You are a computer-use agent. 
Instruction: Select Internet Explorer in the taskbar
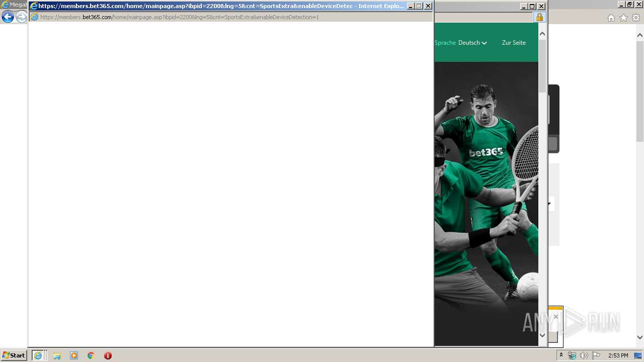[x=39, y=355]
